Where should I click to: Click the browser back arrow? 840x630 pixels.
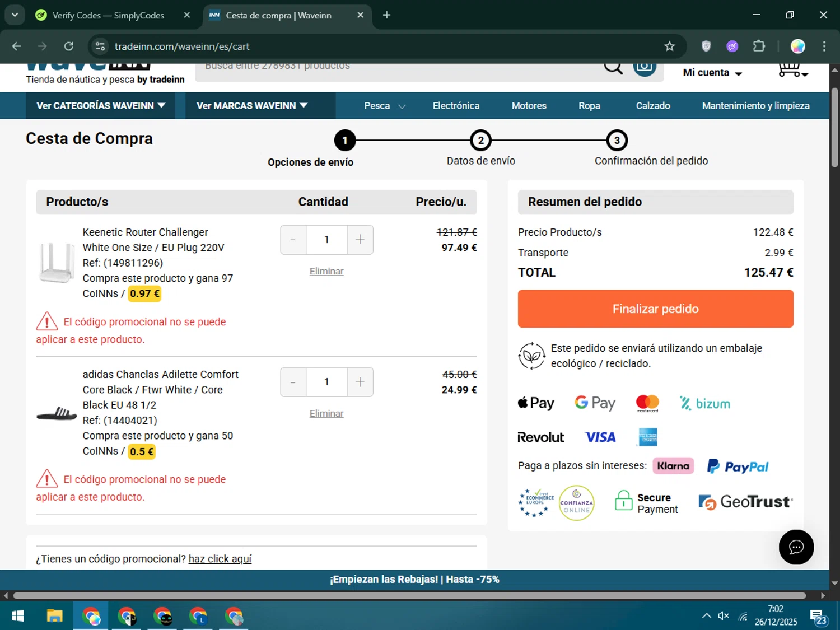click(x=16, y=46)
